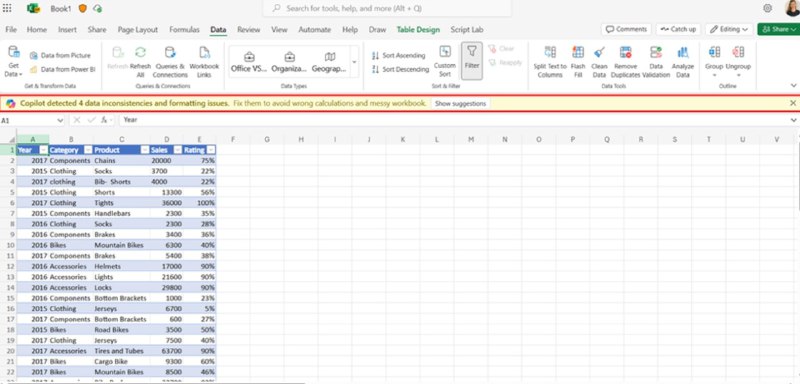Run Flash Fill tool

click(578, 52)
